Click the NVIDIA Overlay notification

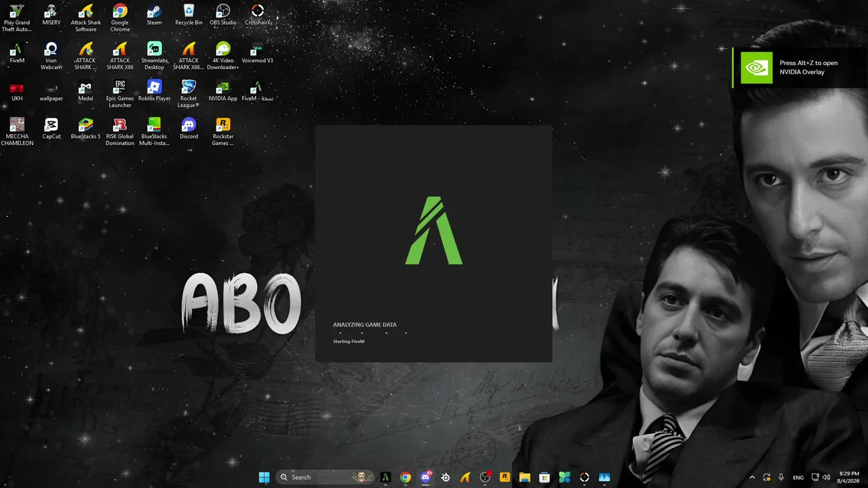(x=800, y=67)
